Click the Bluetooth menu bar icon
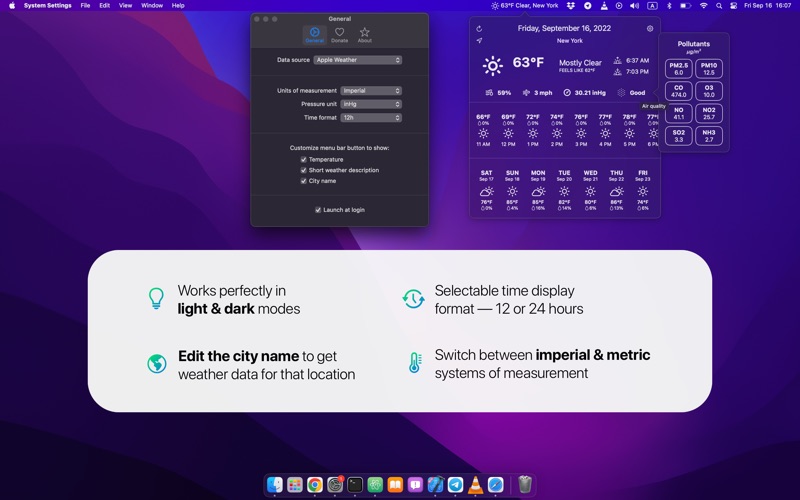Viewport: 800px width, 500px height. click(669, 6)
